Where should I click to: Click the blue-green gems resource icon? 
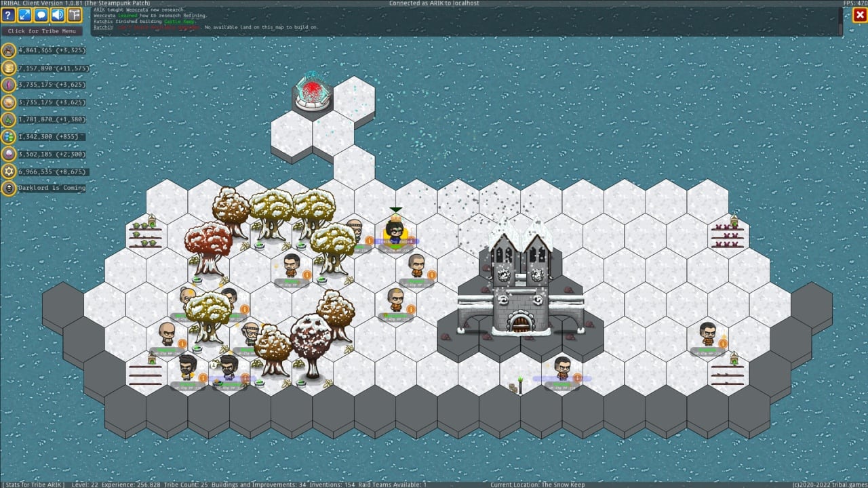(9, 137)
